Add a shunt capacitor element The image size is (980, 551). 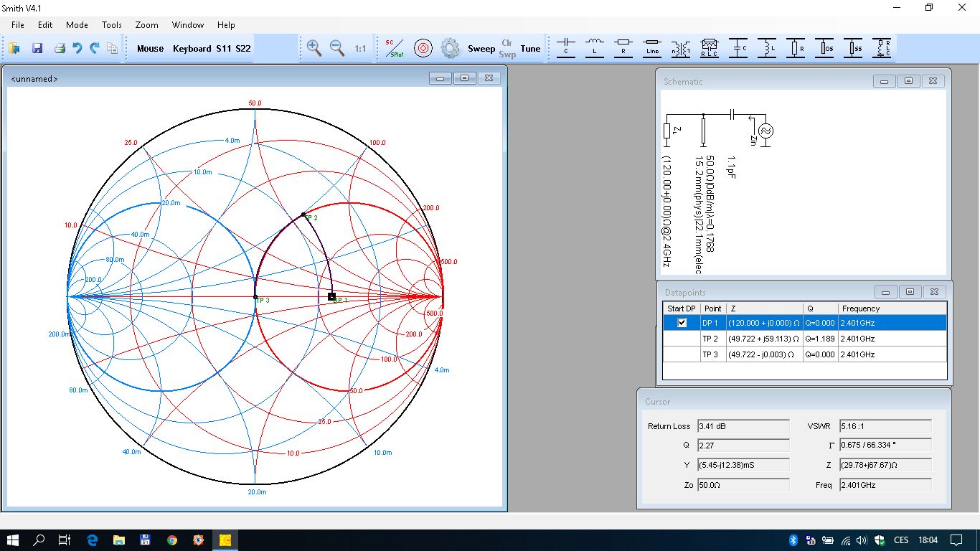tap(738, 48)
